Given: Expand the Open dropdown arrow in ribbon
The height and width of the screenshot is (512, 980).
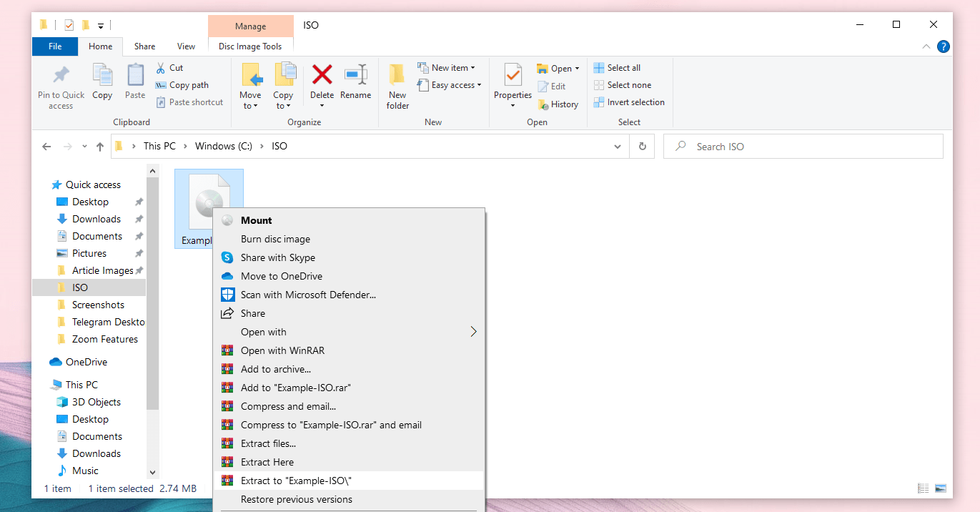Looking at the screenshot, I should [x=577, y=69].
